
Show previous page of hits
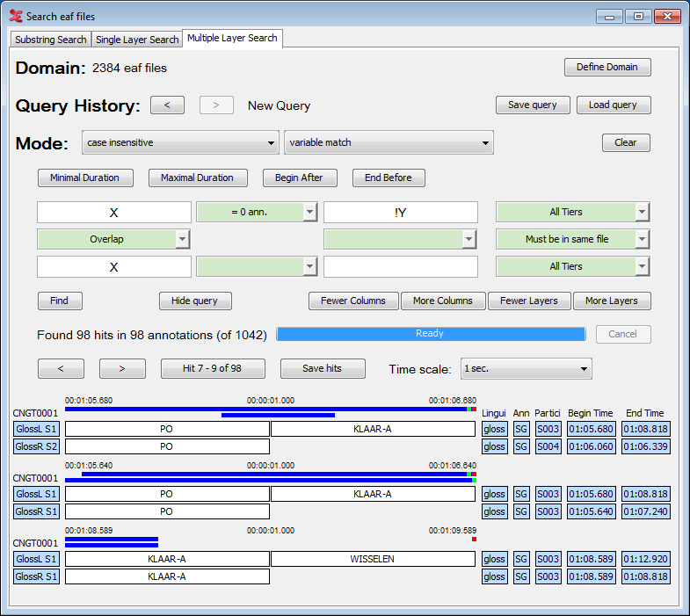(62, 368)
